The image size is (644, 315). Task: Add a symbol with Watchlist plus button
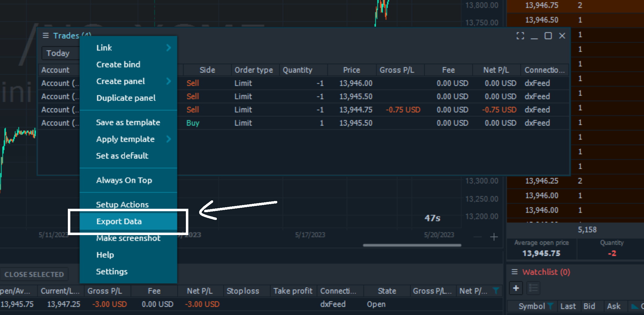(516, 288)
